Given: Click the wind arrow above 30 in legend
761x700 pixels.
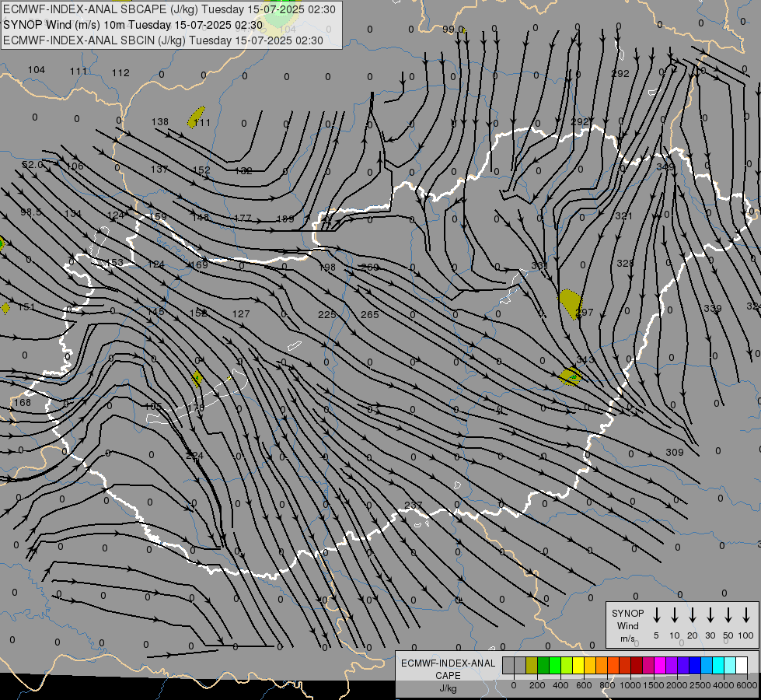Looking at the screenshot, I should click(710, 615).
